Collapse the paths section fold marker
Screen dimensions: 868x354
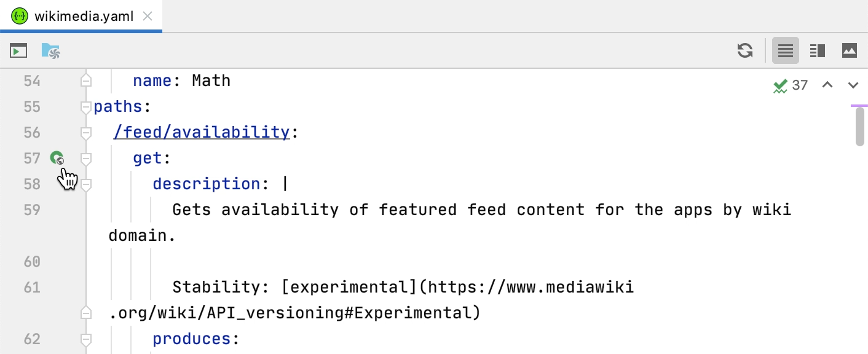coord(85,106)
